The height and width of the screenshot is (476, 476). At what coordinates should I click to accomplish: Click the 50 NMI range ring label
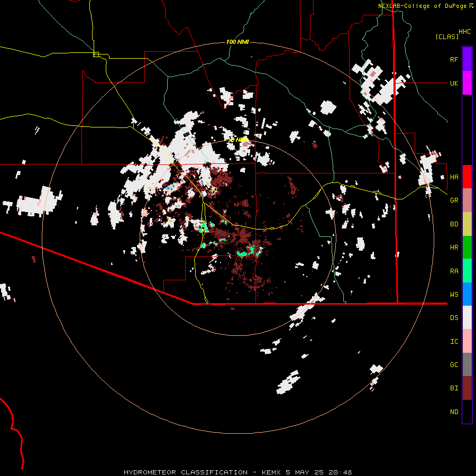pyautogui.click(x=237, y=140)
